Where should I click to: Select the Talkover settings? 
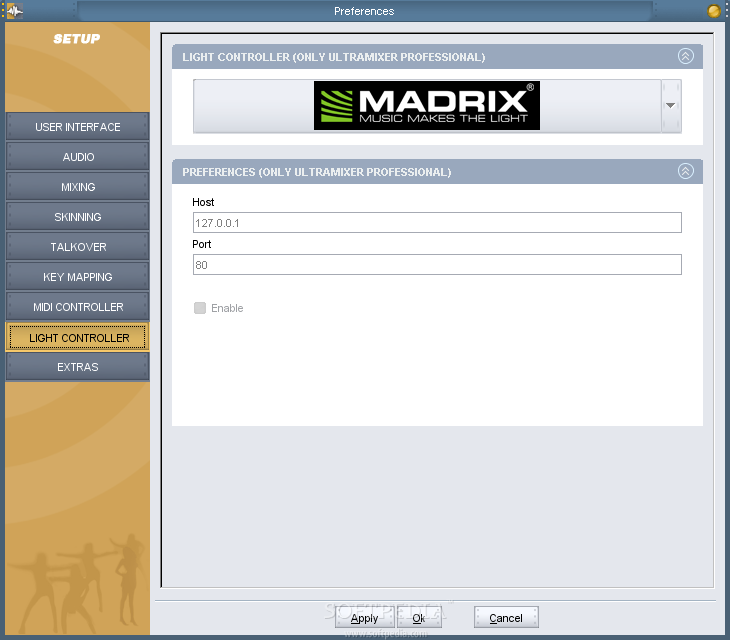coord(77,247)
